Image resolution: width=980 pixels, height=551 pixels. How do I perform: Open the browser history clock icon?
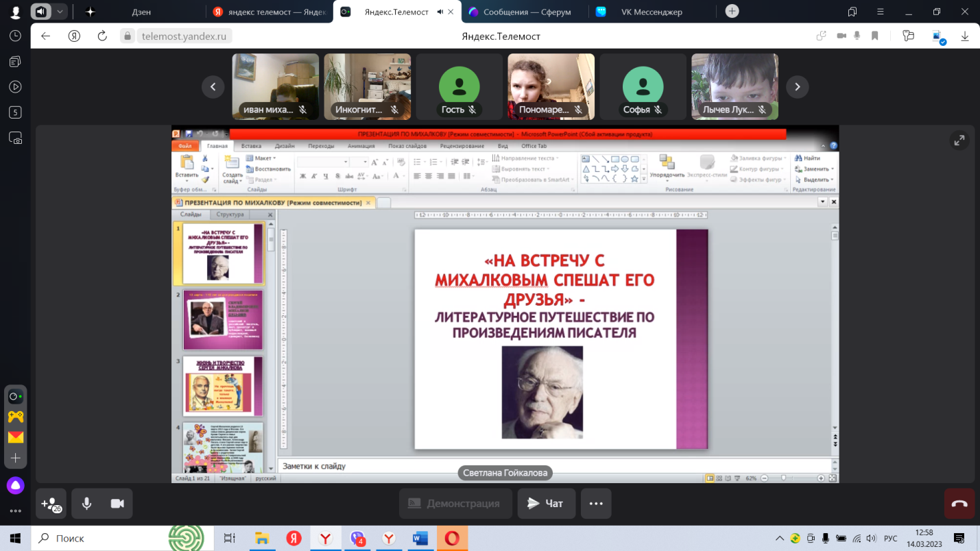coord(15,36)
